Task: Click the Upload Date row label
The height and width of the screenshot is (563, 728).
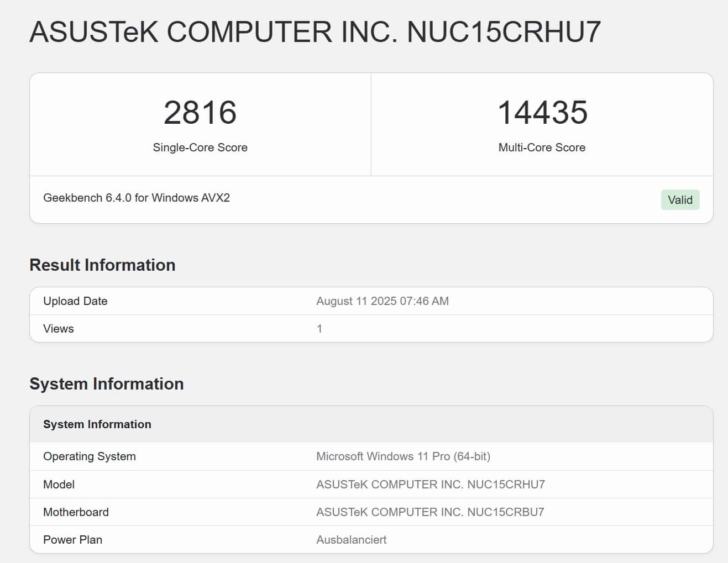Action: [75, 301]
